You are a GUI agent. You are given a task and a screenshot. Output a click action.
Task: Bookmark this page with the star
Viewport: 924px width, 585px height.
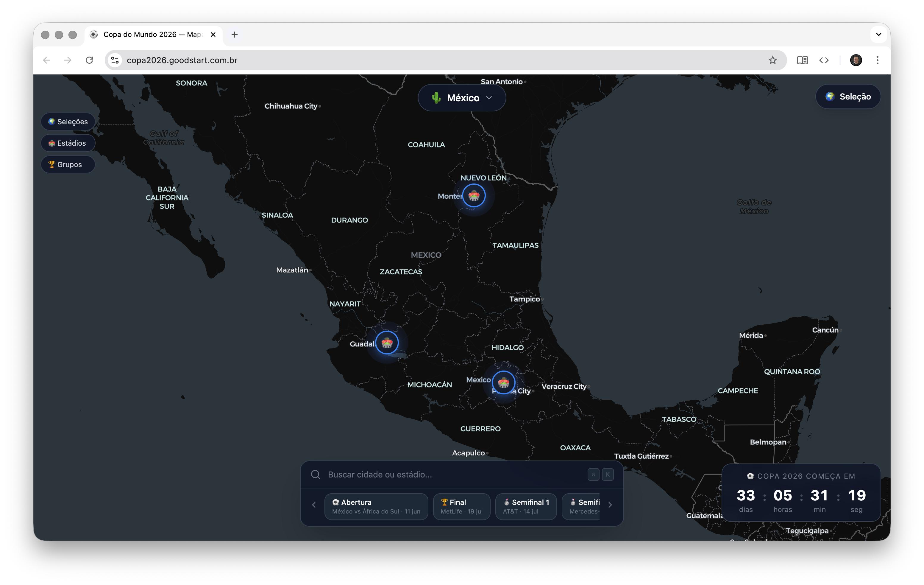coord(772,60)
